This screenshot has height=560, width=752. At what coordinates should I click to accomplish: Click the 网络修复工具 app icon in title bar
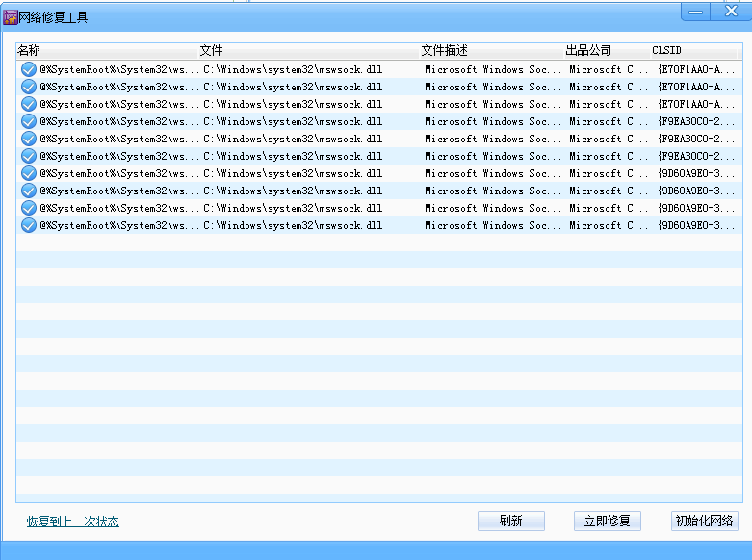point(10,17)
